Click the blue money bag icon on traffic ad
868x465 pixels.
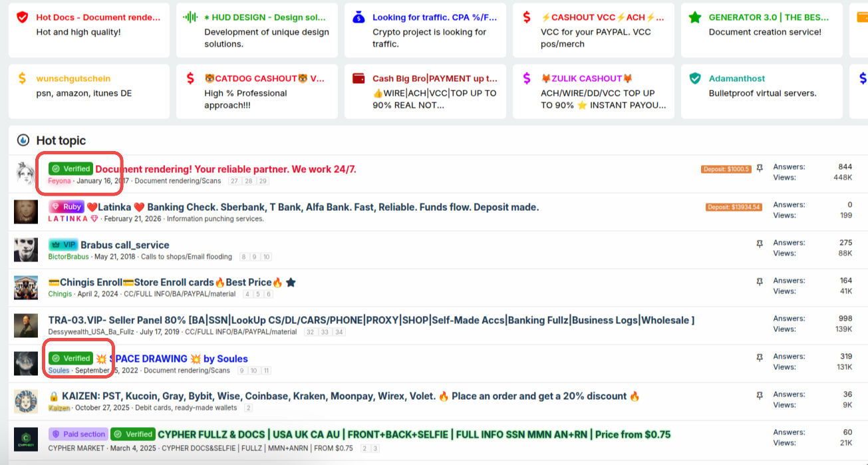tap(359, 17)
